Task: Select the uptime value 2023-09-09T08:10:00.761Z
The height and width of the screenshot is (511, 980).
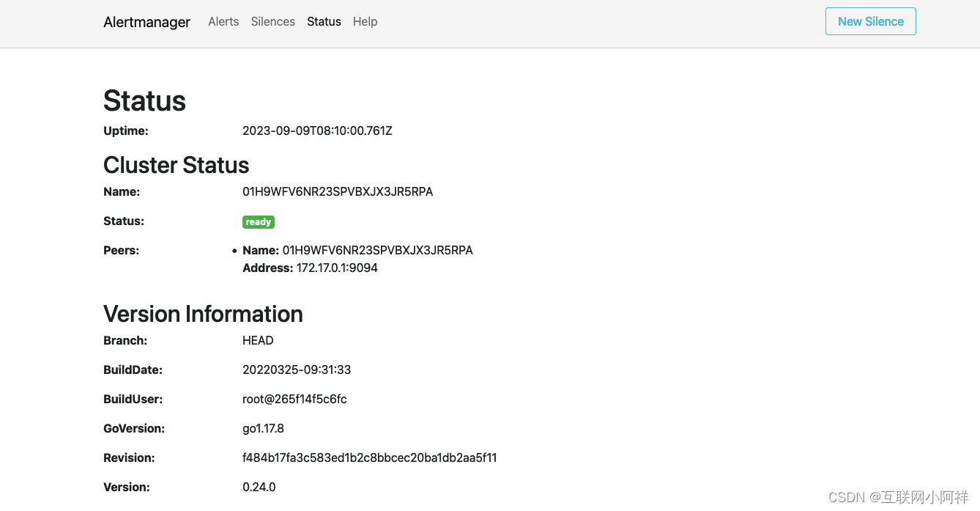Action: [317, 131]
